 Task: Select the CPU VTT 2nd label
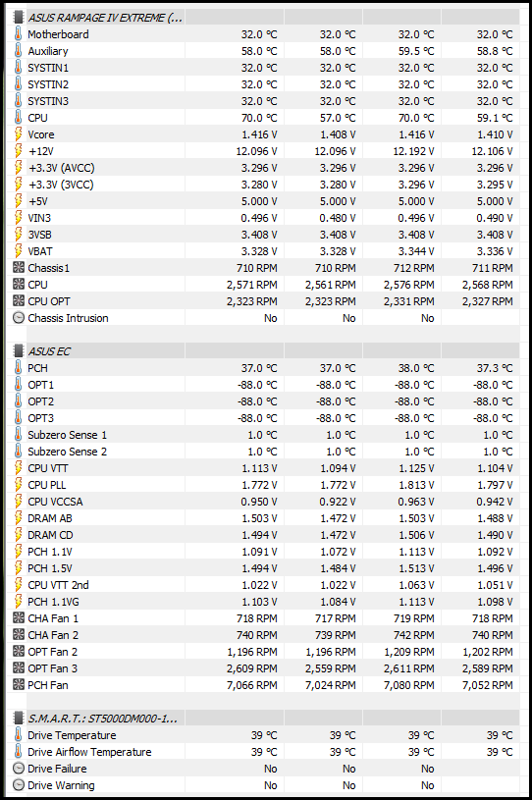pyautogui.click(x=58, y=585)
